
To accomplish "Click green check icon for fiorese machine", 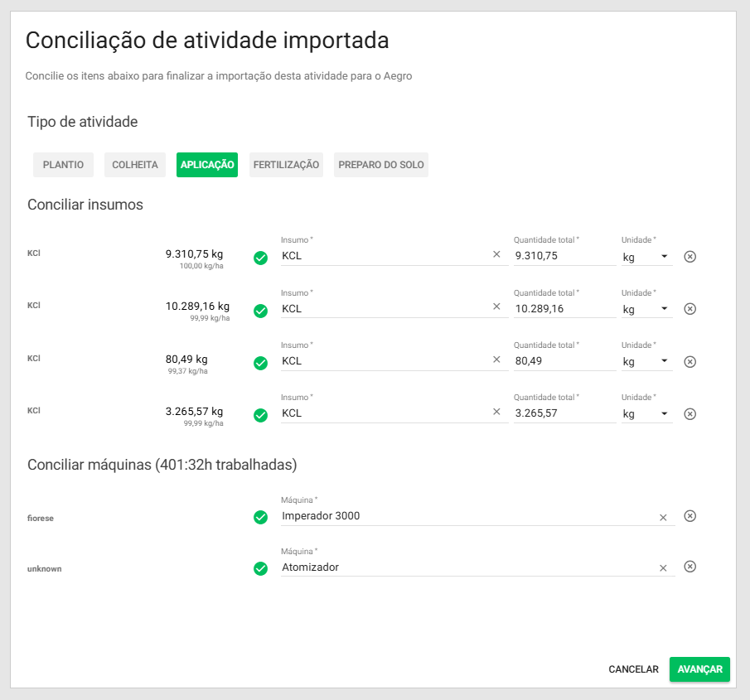I will coord(260,517).
